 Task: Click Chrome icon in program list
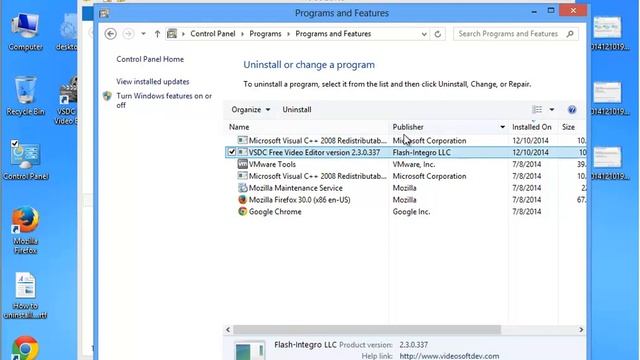(242, 211)
